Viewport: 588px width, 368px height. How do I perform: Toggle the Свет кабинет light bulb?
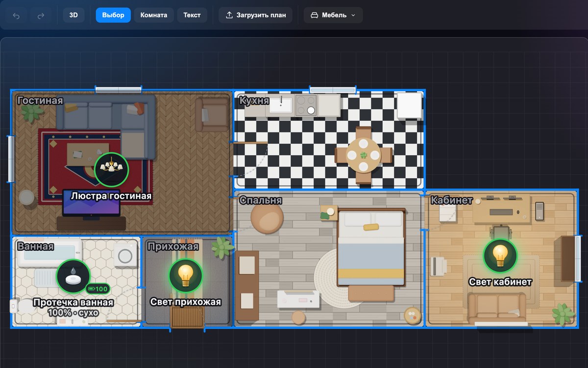[500, 256]
